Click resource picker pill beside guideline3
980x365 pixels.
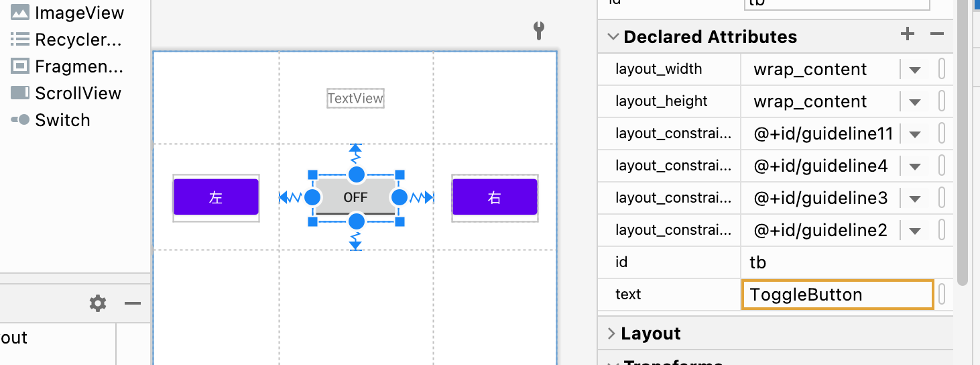point(942,198)
